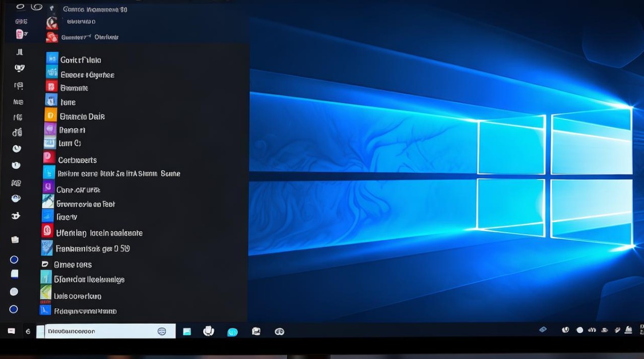
Task: Launch the "Iame" list entry
Action: pos(68,102)
